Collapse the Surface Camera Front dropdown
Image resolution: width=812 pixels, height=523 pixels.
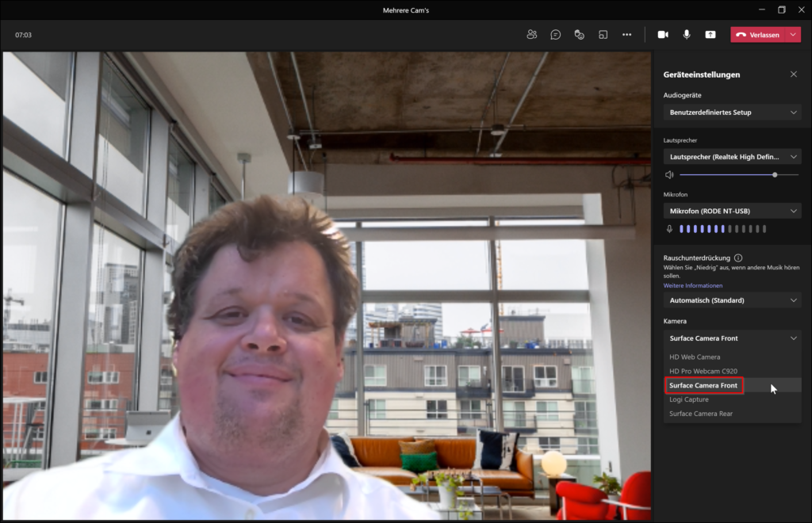[732, 338]
